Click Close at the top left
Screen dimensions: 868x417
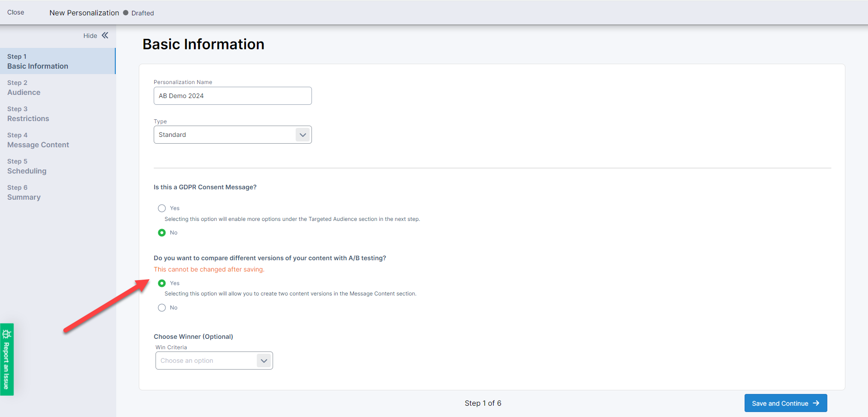point(15,12)
